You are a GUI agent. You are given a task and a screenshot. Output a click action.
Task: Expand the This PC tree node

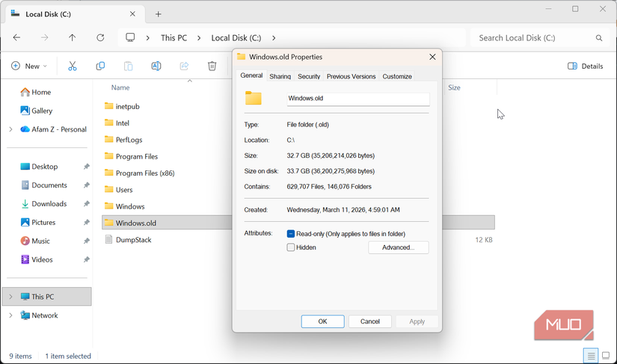tap(10, 297)
